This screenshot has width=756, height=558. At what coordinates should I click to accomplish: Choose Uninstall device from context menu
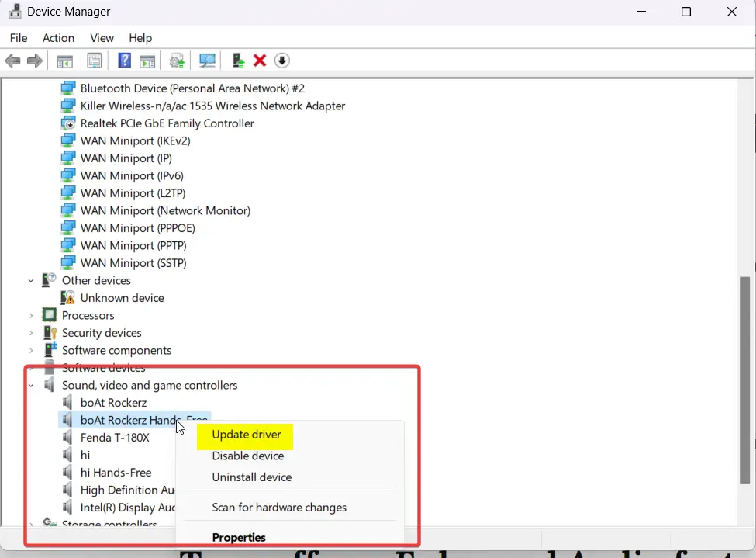[252, 477]
